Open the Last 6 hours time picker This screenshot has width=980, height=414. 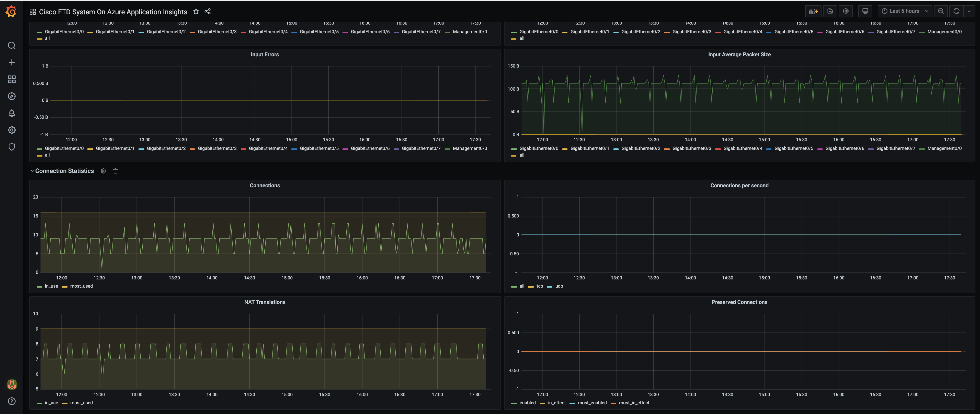pos(904,12)
